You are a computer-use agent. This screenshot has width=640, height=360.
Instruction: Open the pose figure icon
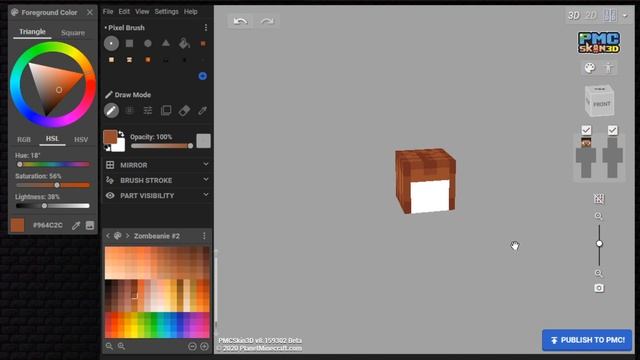click(x=609, y=68)
